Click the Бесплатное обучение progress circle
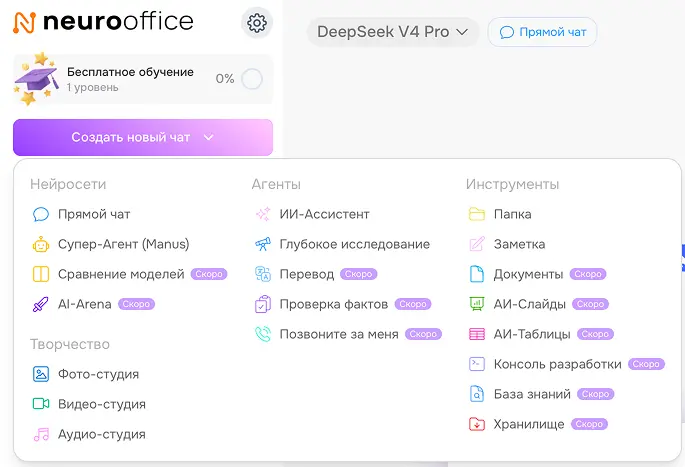Screen dimensions: 685x467 click(x=252, y=79)
